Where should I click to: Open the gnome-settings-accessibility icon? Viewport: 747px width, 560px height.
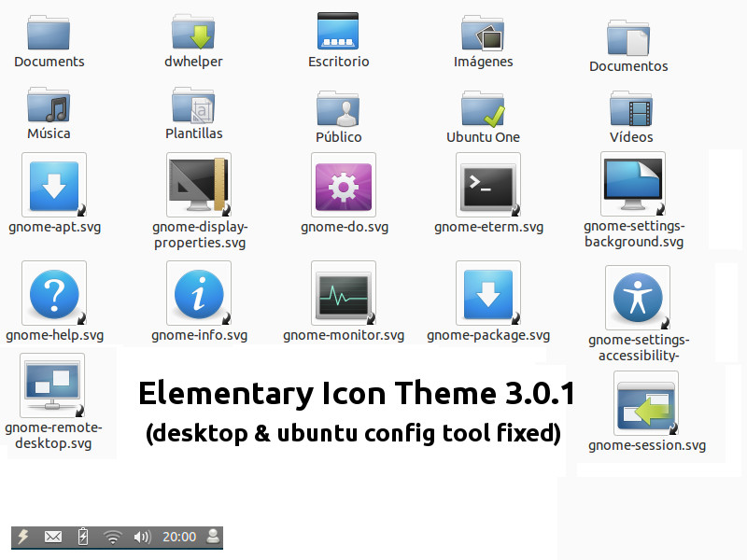coord(637,297)
